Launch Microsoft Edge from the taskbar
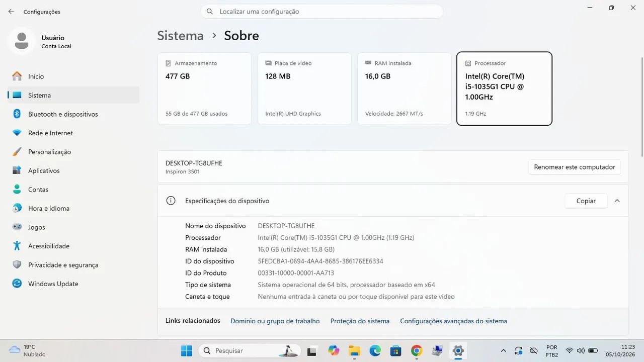 click(x=375, y=350)
